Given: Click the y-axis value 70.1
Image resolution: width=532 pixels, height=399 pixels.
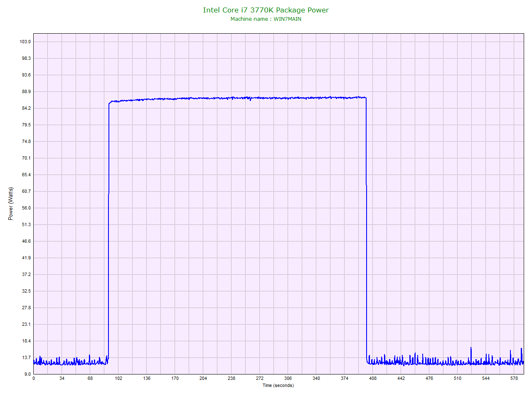Looking at the screenshot, I should (27, 158).
